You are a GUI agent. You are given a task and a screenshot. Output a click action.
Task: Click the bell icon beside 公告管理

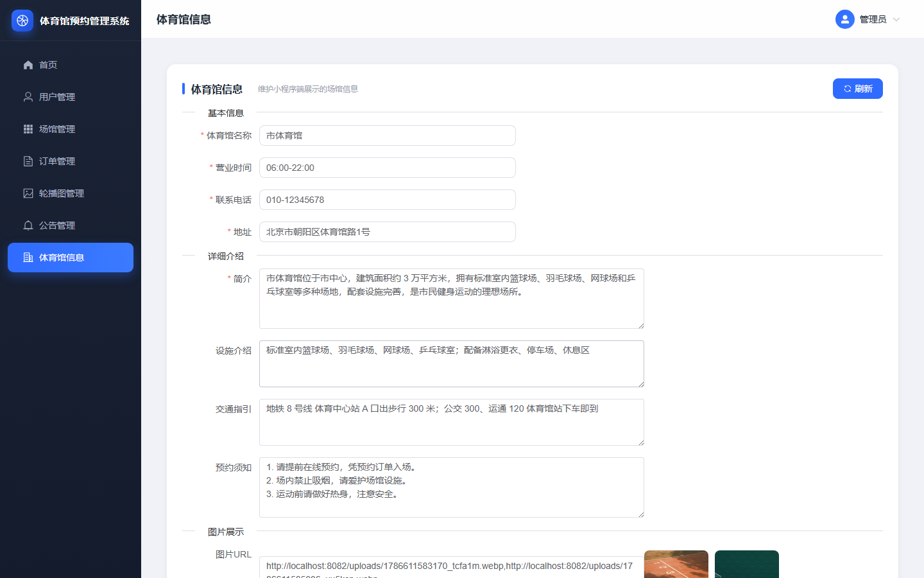pos(28,225)
